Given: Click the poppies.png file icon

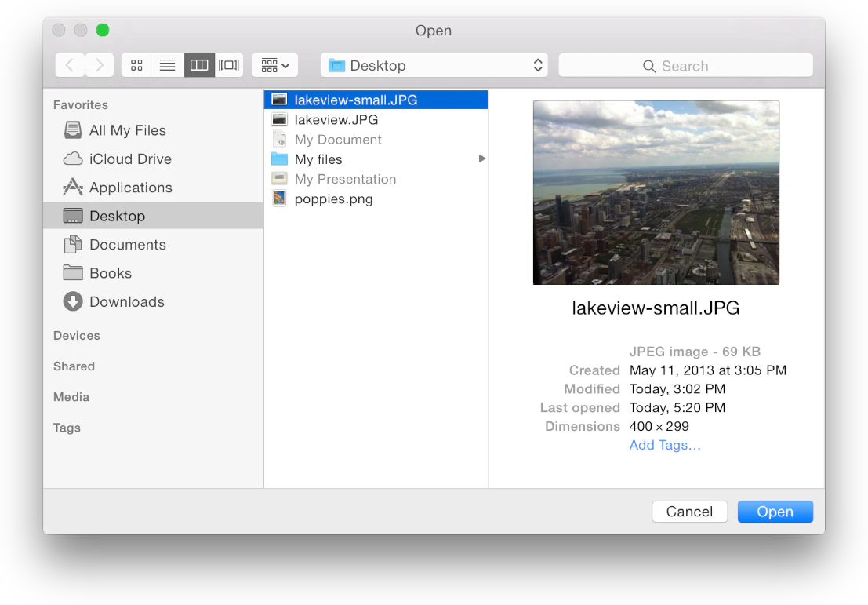Looking at the screenshot, I should click(280, 199).
